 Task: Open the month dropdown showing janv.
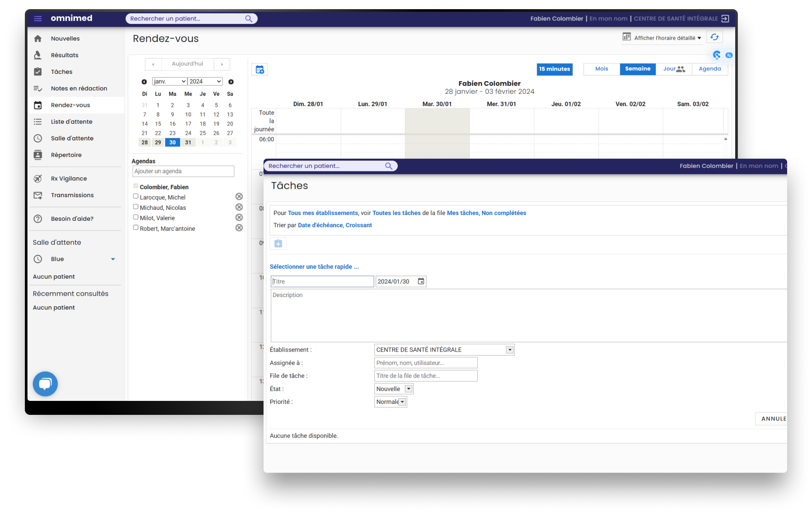169,82
